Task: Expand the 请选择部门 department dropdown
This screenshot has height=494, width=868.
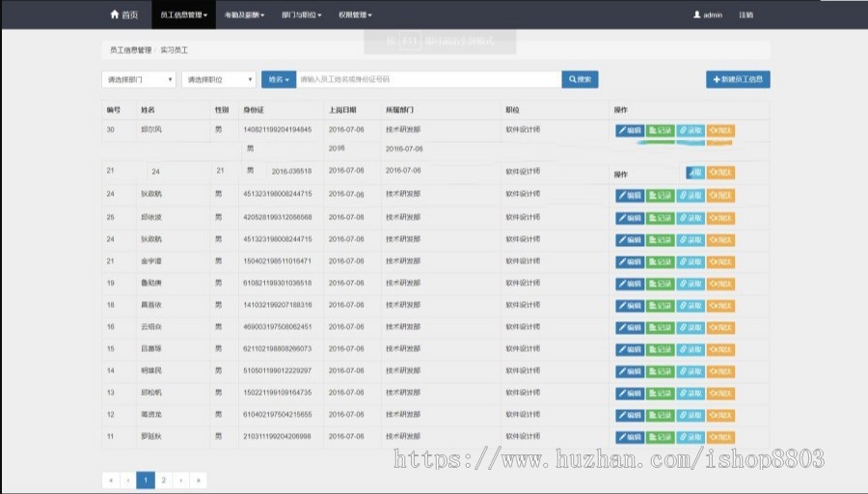Action: point(139,79)
